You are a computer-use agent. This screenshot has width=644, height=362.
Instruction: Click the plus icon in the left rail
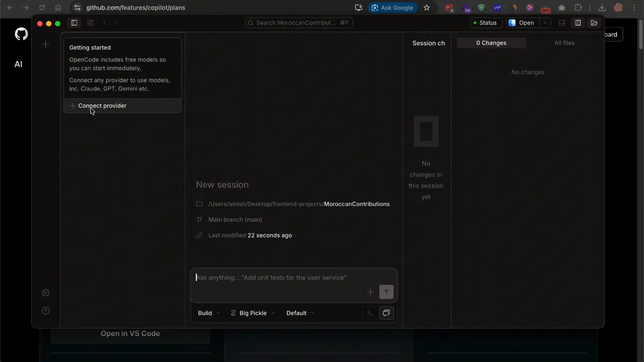pos(45,44)
